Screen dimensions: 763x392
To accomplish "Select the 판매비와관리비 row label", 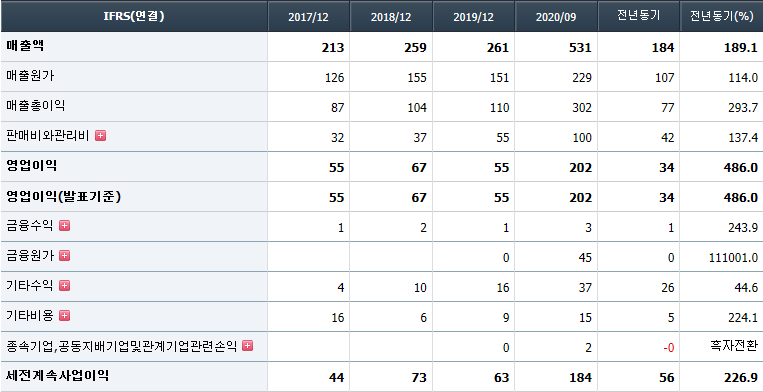I will [x=48, y=136].
